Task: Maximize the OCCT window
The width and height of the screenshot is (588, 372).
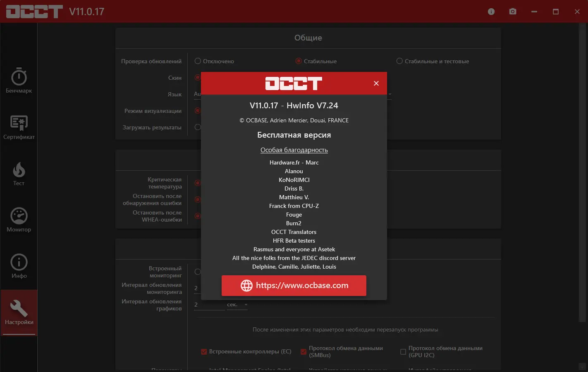Action: [x=556, y=12]
